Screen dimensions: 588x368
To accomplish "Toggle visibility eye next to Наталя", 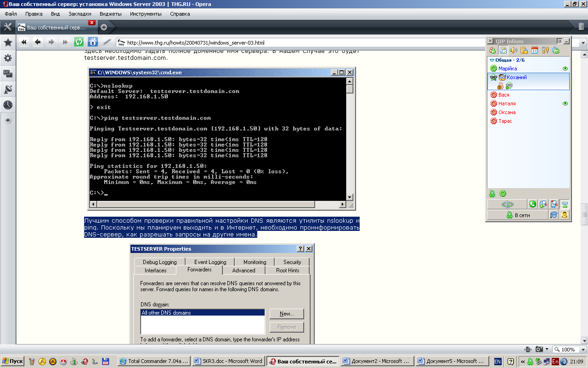I will click(565, 103).
